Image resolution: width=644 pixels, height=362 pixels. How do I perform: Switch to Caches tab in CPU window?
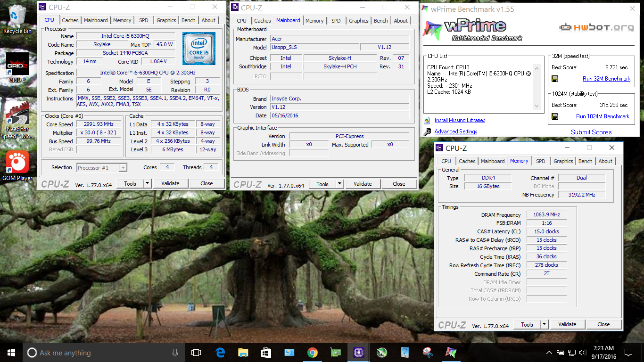click(70, 20)
